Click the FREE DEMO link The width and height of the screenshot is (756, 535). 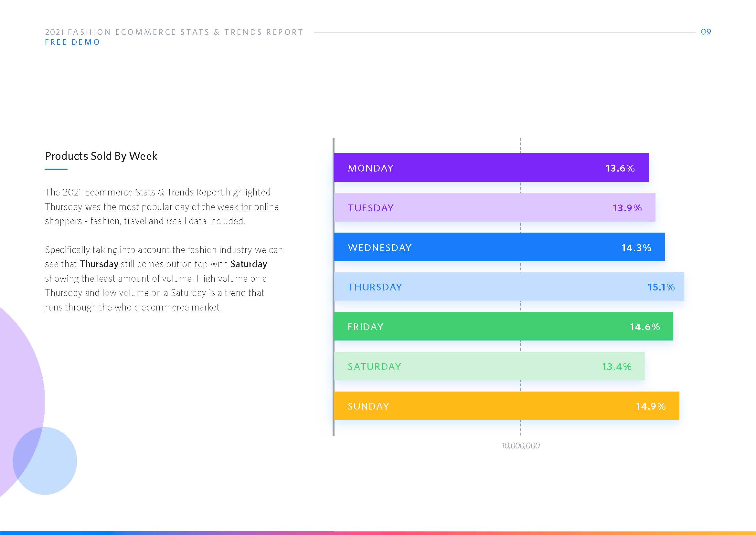(72, 42)
